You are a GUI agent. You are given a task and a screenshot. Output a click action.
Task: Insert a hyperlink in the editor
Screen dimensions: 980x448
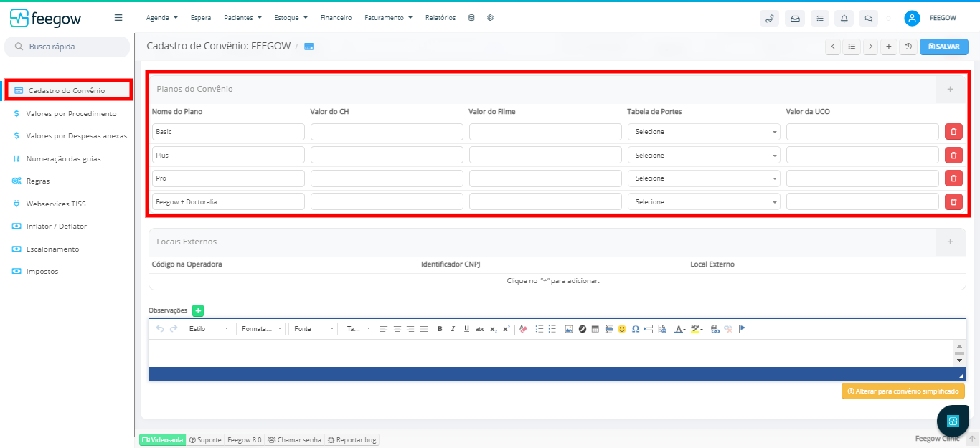tap(715, 329)
